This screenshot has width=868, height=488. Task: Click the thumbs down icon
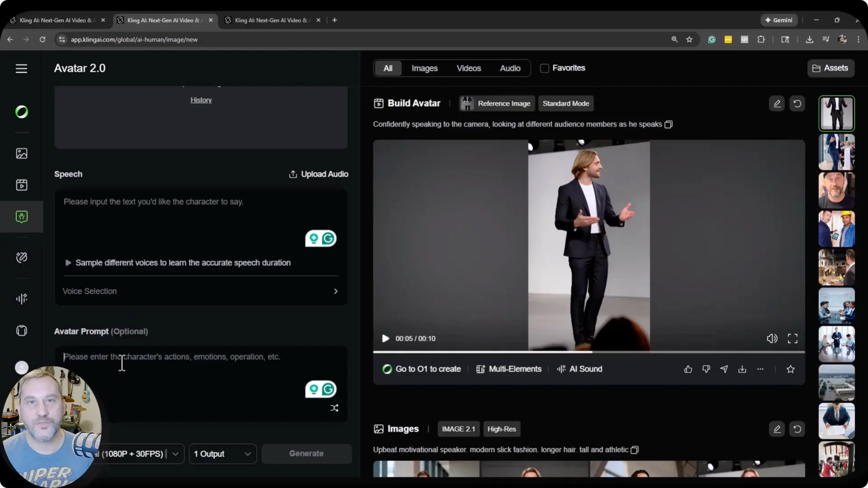tap(706, 369)
